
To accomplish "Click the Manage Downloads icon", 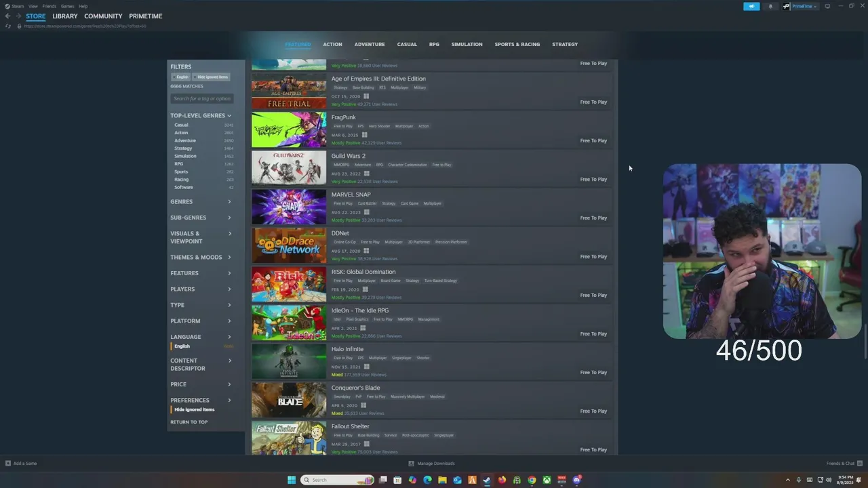I will click(x=411, y=464).
